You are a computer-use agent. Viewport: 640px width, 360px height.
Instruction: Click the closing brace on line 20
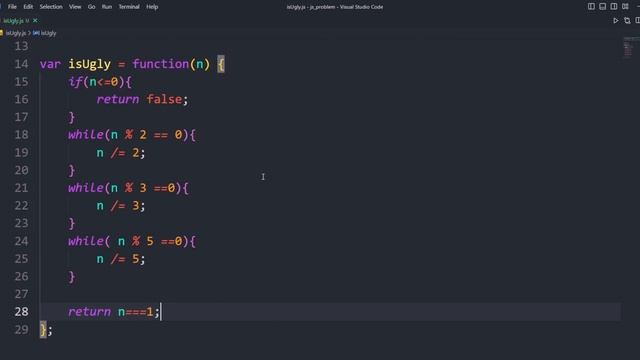point(72,171)
